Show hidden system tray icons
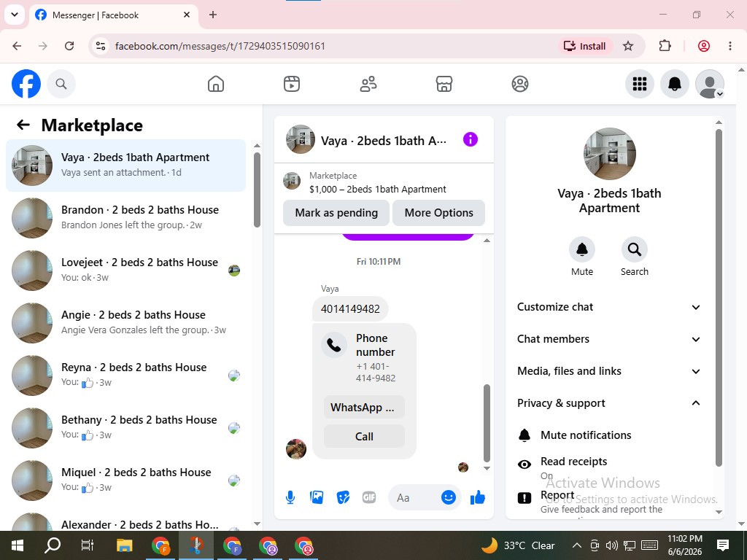 tap(576, 545)
